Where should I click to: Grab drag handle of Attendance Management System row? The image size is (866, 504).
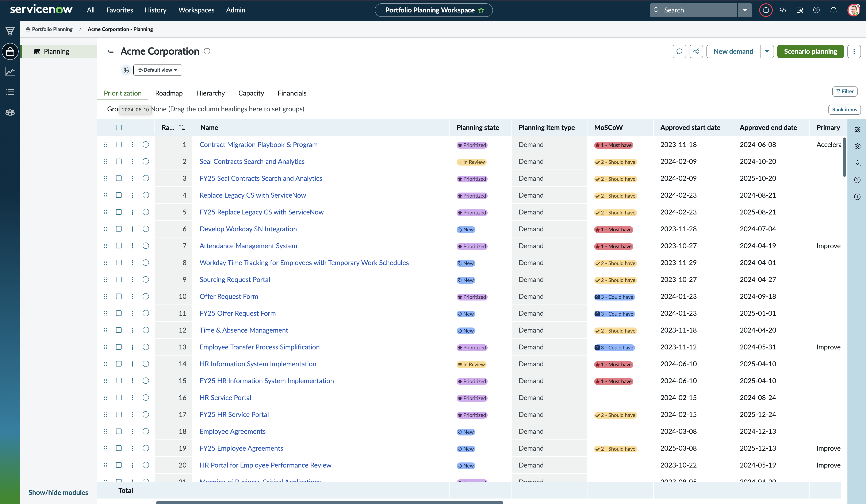point(106,246)
